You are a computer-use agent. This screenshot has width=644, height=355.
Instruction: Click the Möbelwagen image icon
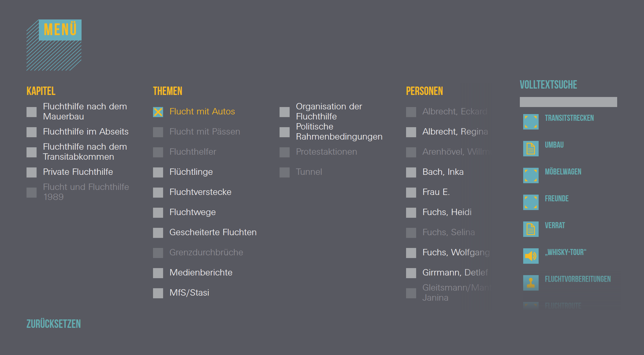531,175
